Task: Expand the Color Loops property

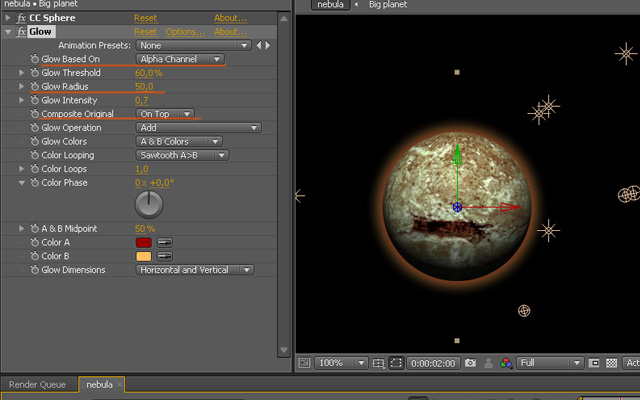Action: [21, 169]
